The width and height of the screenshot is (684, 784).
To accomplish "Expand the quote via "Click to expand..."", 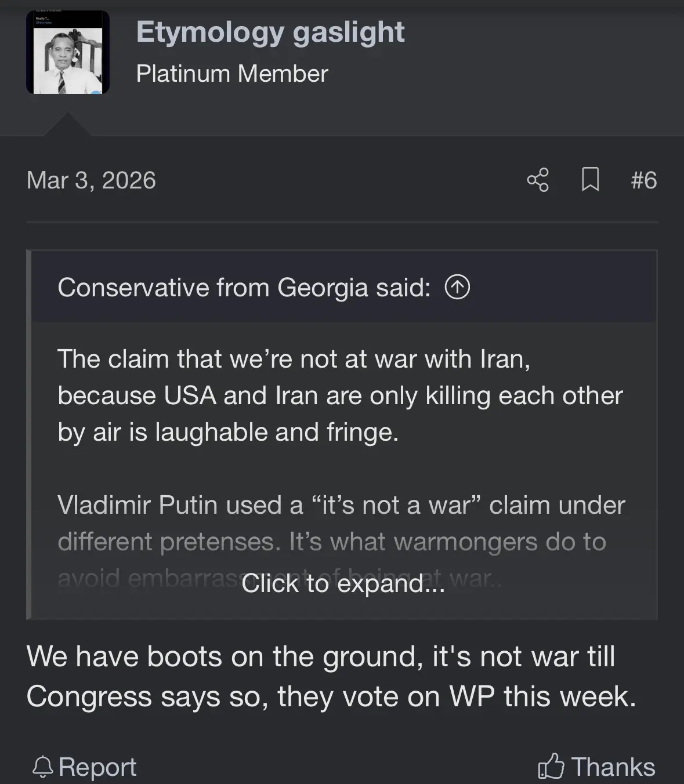I will click(343, 583).
